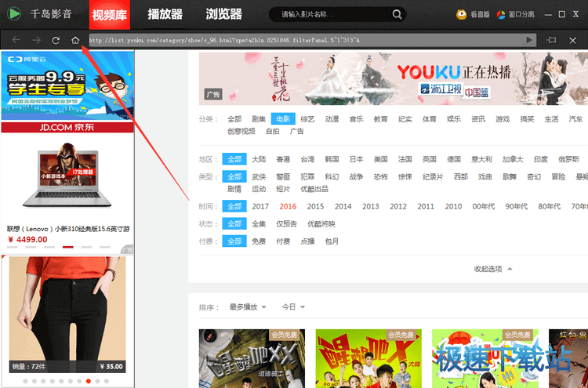Viewport: 588px width, 388px height.
Task: Open the 最多播放 sort dropdown
Action: 248,307
